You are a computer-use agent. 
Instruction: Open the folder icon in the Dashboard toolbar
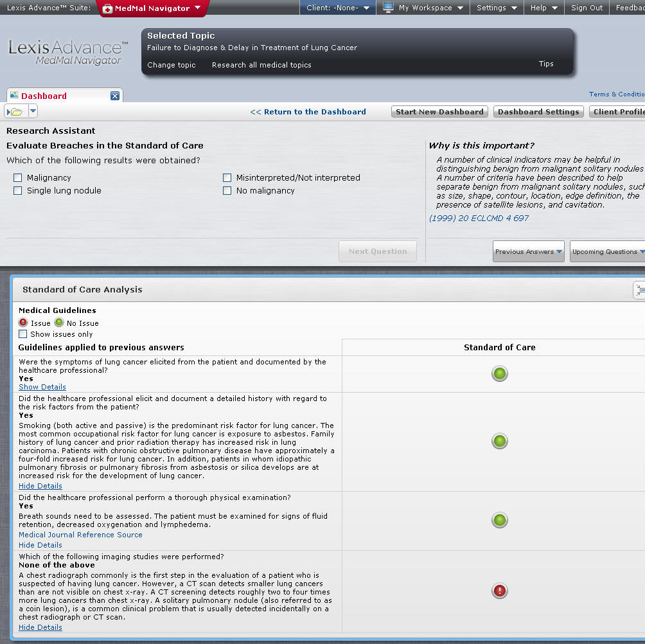tap(15, 112)
